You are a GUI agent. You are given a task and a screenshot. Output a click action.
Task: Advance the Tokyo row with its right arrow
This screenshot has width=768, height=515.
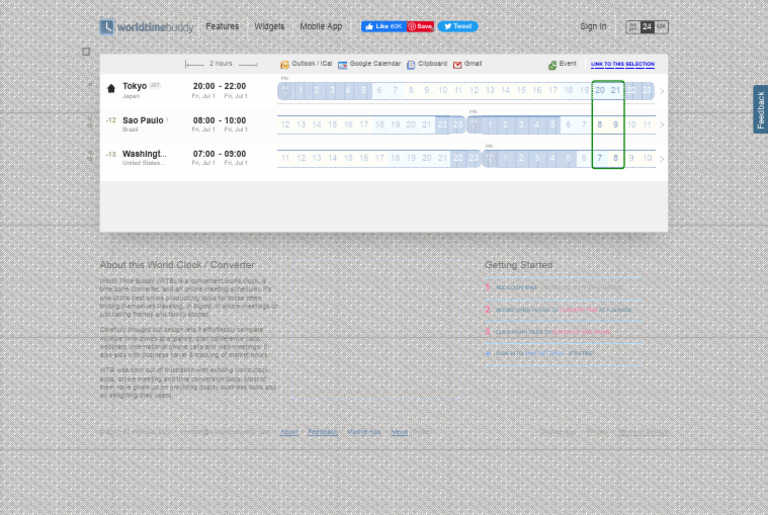tap(662, 91)
